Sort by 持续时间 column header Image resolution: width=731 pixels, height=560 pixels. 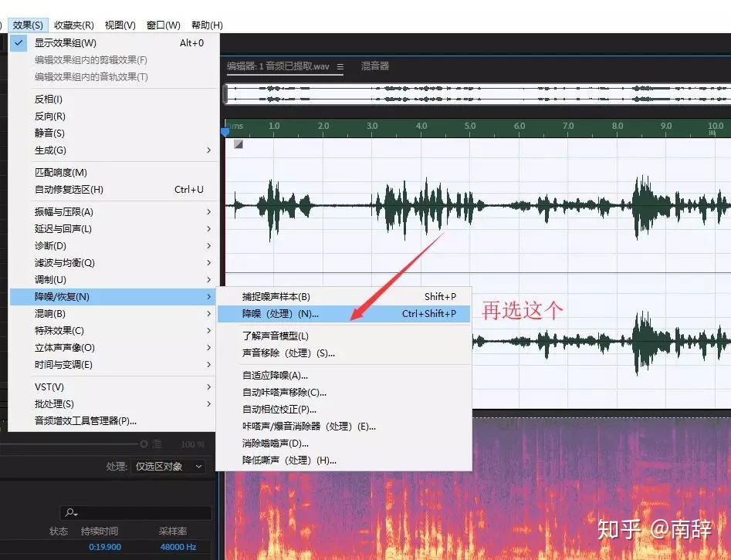100,531
